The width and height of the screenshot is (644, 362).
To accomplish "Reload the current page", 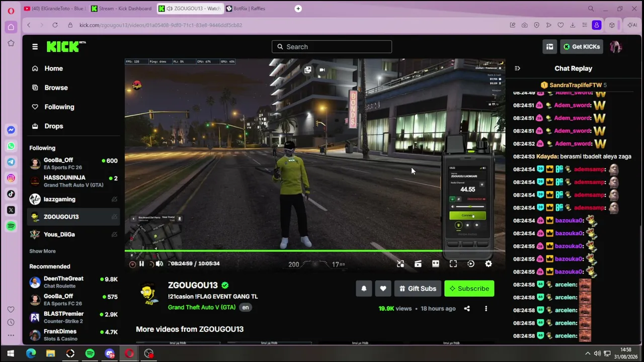I will (55, 25).
